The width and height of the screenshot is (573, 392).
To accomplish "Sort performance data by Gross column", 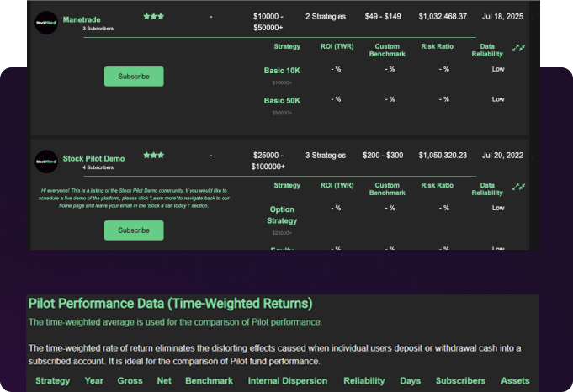I will pos(130,381).
